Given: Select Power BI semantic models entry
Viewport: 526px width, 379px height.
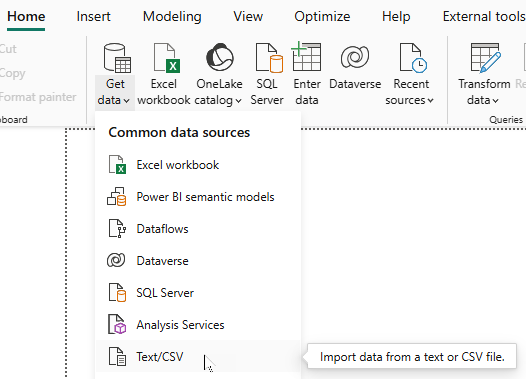Looking at the screenshot, I should coord(205,197).
